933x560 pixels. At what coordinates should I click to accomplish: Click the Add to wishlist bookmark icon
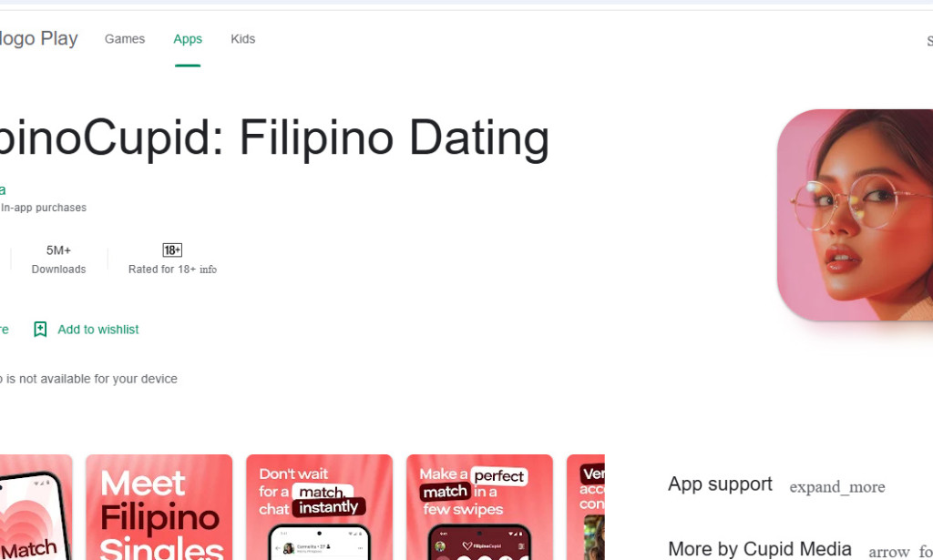pos(40,329)
